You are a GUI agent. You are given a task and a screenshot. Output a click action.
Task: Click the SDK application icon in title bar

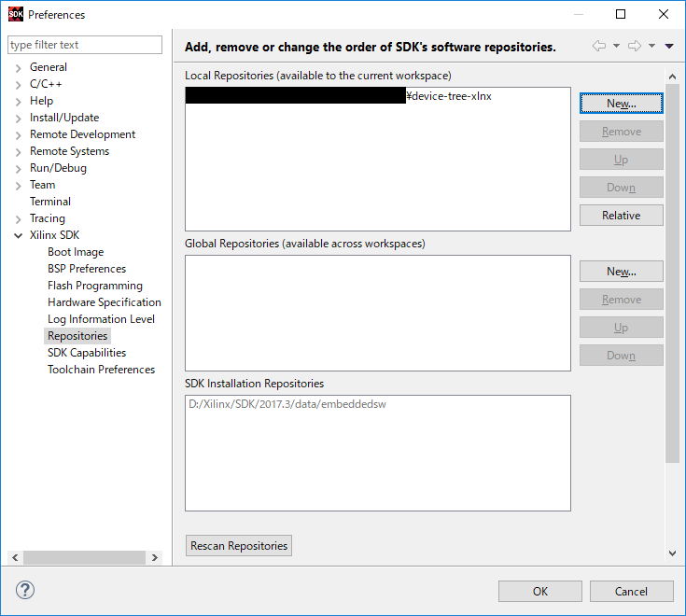pos(16,14)
